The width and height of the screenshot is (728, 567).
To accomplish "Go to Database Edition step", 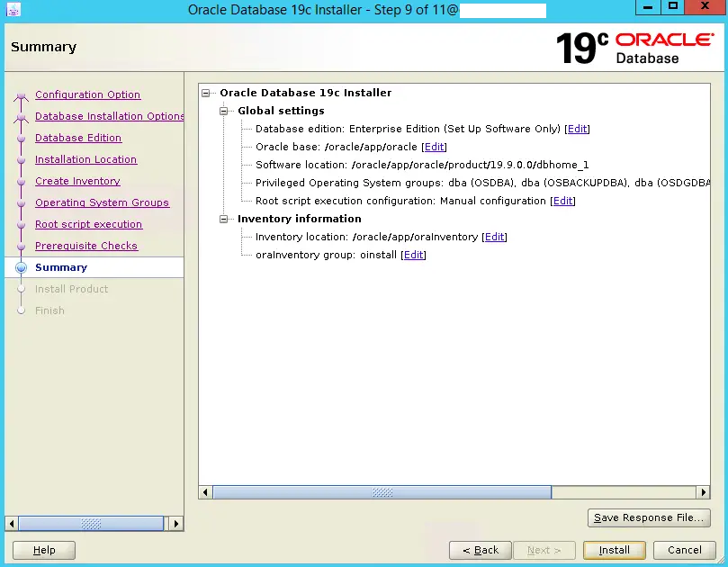I will (78, 138).
